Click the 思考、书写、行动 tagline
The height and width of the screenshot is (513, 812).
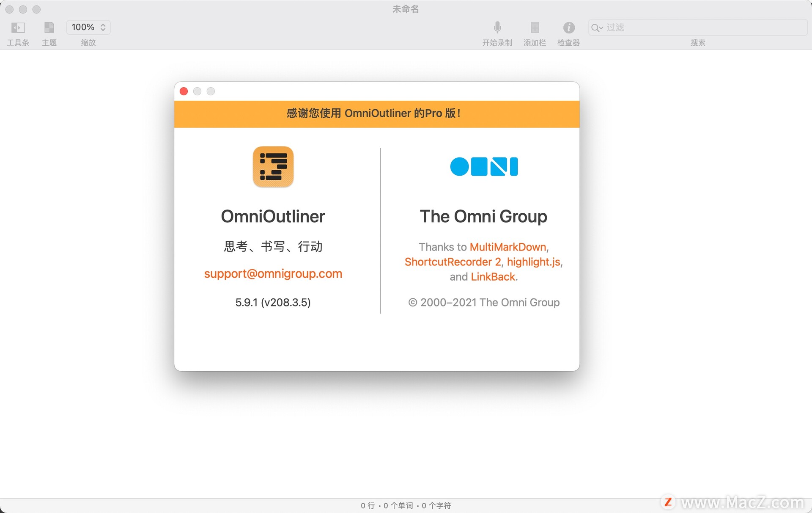click(x=273, y=246)
